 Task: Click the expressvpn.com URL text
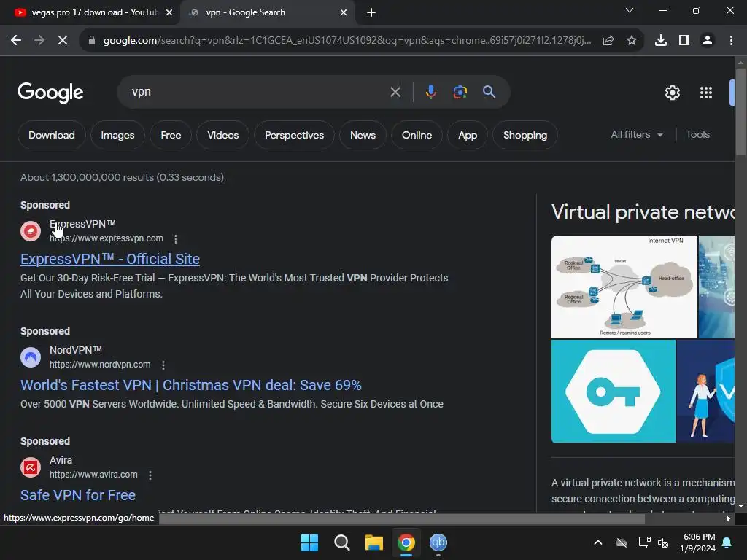click(x=107, y=238)
